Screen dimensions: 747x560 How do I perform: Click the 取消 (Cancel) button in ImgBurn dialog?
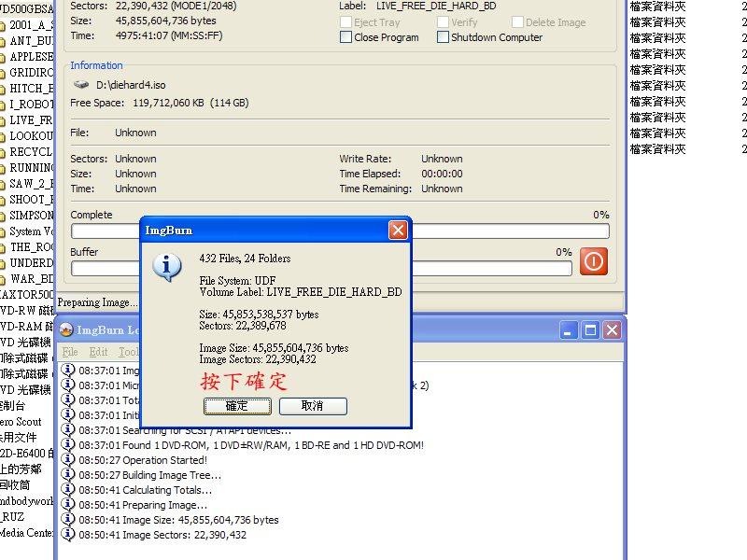tap(313, 406)
